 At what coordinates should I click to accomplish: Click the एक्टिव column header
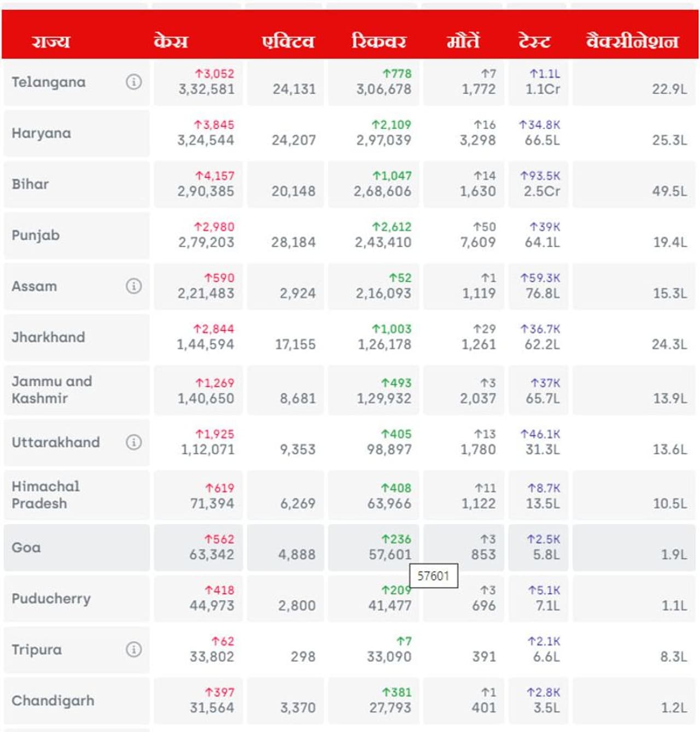288,41
